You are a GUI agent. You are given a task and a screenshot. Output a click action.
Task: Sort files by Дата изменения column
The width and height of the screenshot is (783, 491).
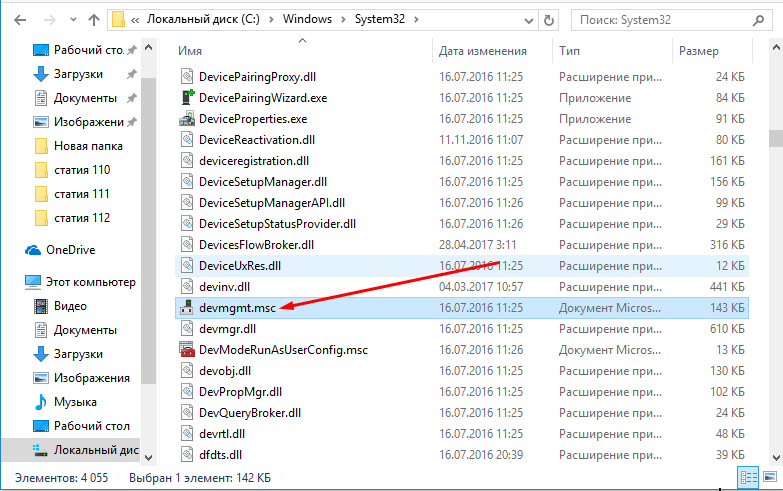[x=482, y=51]
